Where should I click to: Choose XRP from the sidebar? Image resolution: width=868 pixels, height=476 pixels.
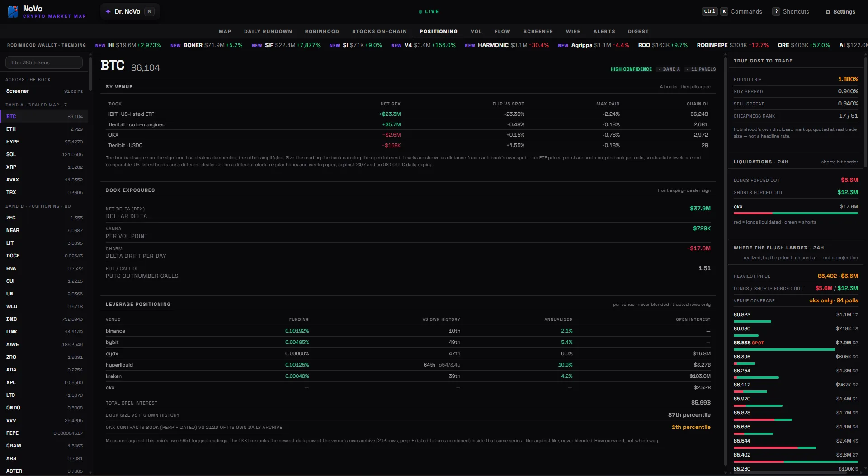coord(44,167)
